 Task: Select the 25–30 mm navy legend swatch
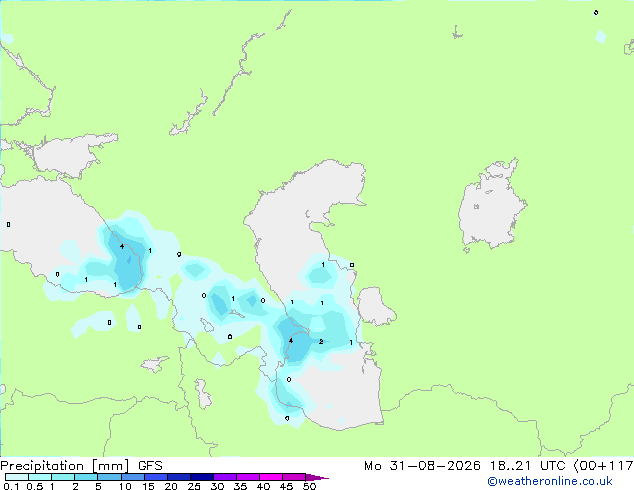pyautogui.click(x=201, y=477)
